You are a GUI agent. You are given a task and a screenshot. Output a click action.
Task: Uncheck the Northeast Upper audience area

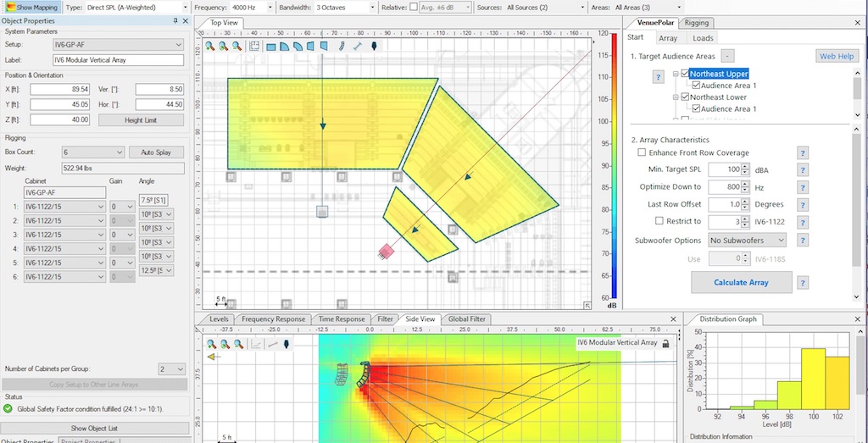coord(685,74)
